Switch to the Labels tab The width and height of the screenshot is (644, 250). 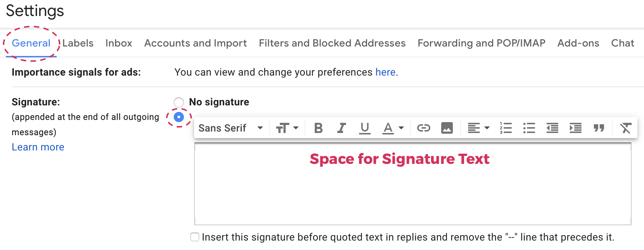78,43
